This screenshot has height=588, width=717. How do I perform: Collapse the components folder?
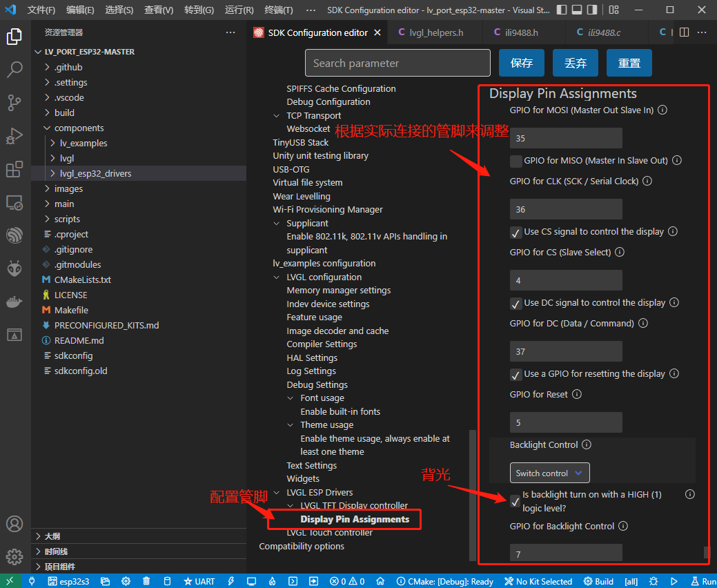point(47,128)
